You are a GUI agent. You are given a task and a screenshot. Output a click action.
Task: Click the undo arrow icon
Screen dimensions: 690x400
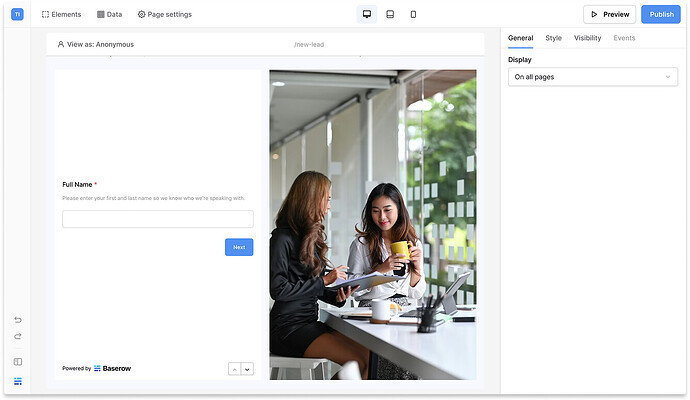point(17,320)
